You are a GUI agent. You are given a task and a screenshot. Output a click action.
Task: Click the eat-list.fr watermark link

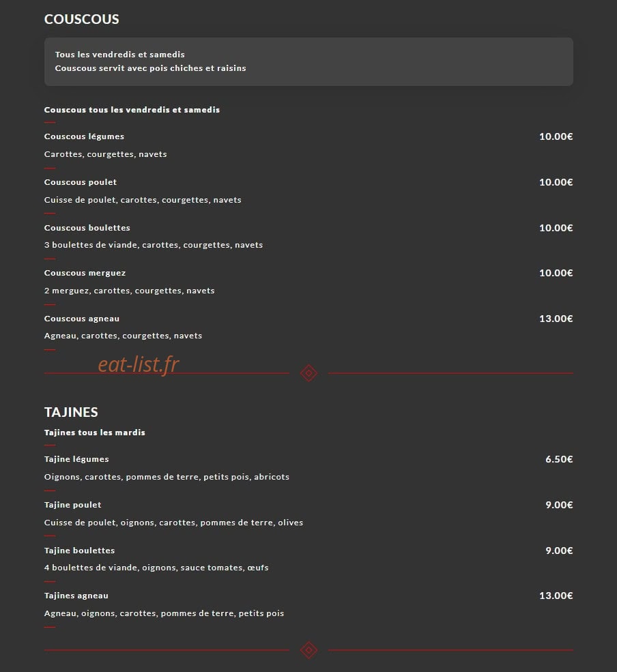[x=138, y=365]
